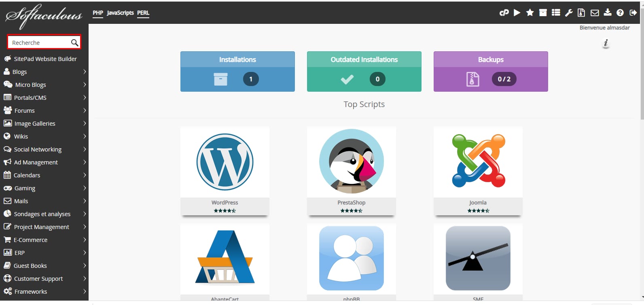Screen dimensions: 644x305
Task: Click the italic info icon
Action: click(606, 43)
